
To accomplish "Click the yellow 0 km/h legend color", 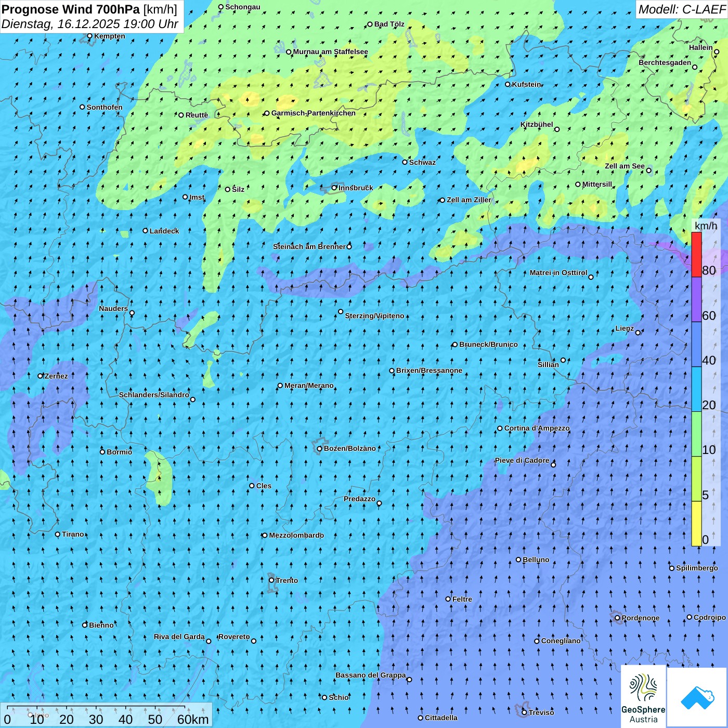I will 696,524.
